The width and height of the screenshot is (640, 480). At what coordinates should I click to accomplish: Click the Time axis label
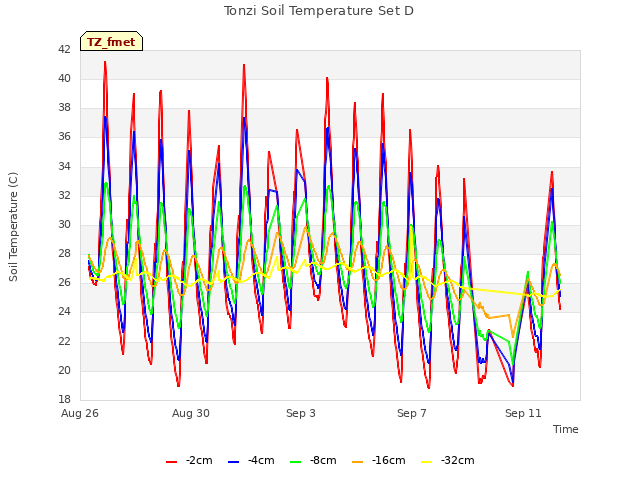[566, 429]
